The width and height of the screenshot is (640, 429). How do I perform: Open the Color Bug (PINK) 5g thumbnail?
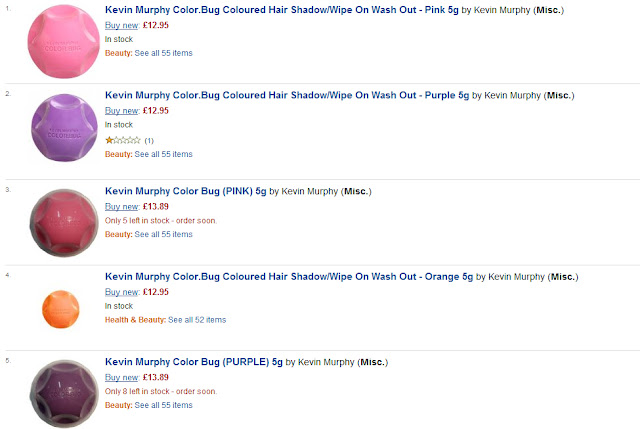[x=64, y=223]
